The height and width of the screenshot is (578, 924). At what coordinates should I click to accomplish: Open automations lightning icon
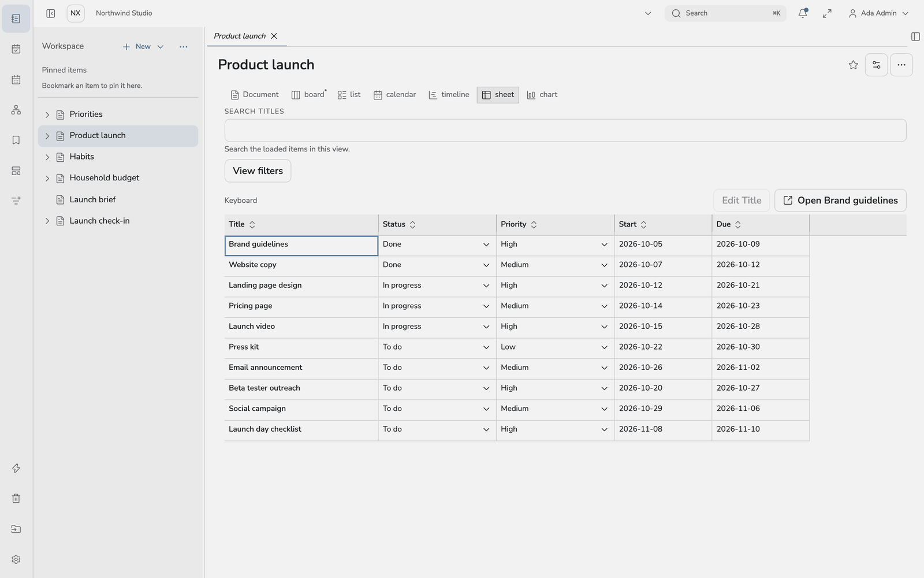point(16,468)
